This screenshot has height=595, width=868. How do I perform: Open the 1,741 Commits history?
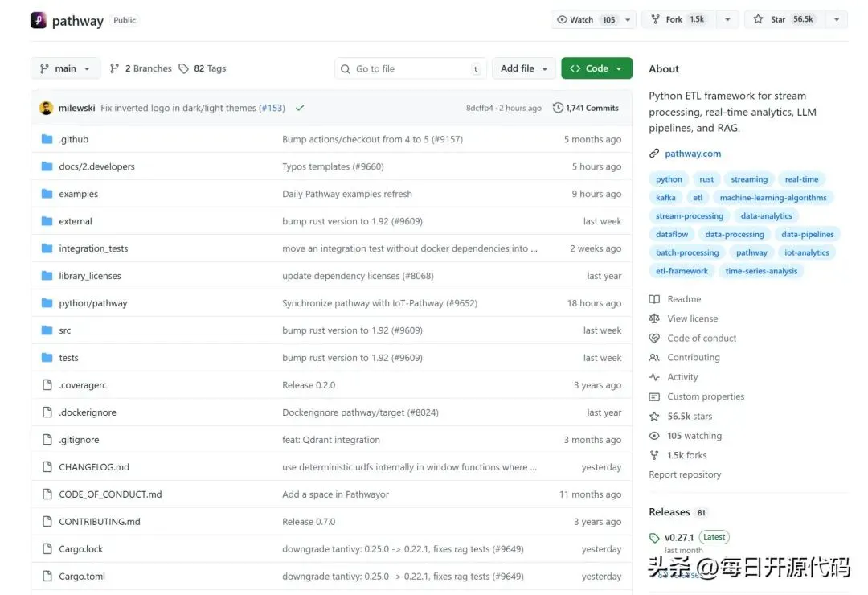pyautogui.click(x=586, y=108)
